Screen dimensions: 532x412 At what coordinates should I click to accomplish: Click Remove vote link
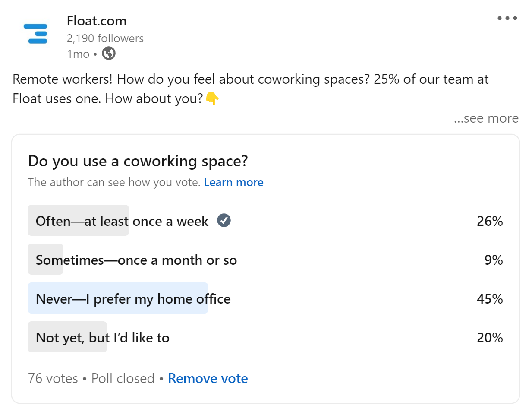(208, 378)
